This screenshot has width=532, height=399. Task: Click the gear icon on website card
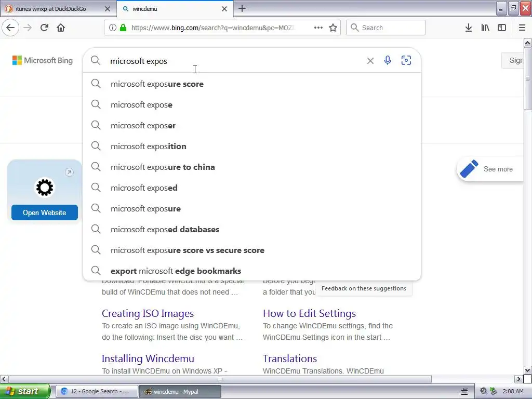point(45,188)
